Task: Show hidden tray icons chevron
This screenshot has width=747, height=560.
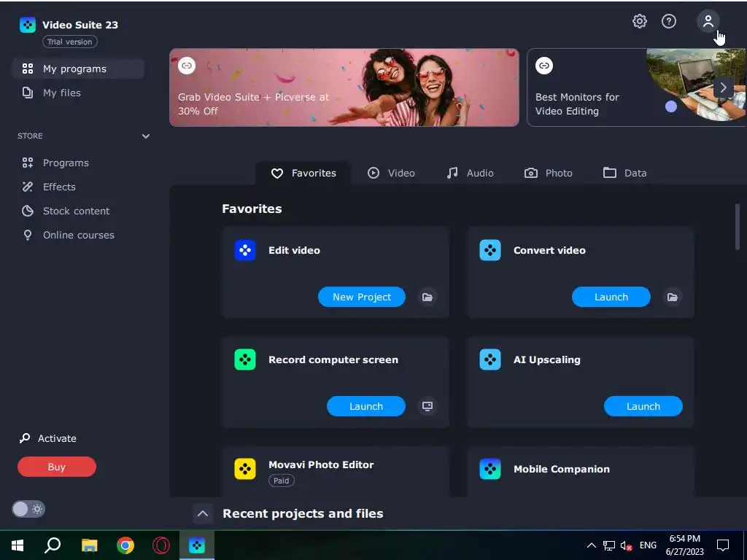Action: tap(591, 545)
